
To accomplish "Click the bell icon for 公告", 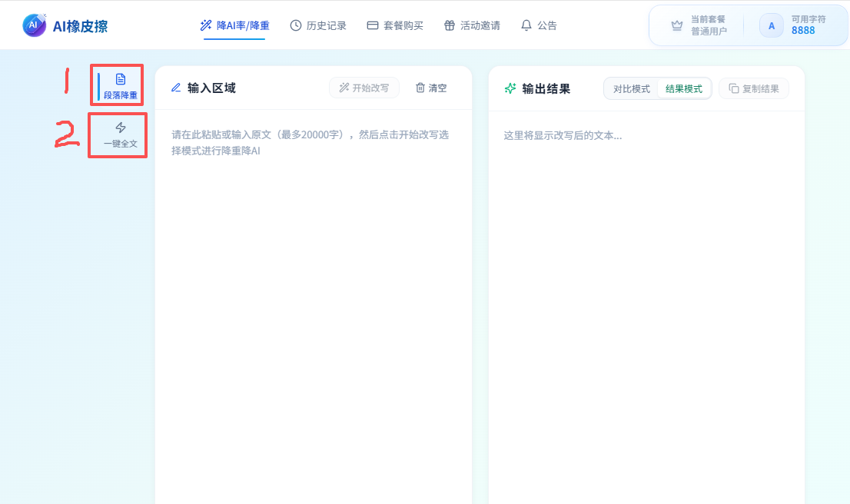I will tap(526, 25).
